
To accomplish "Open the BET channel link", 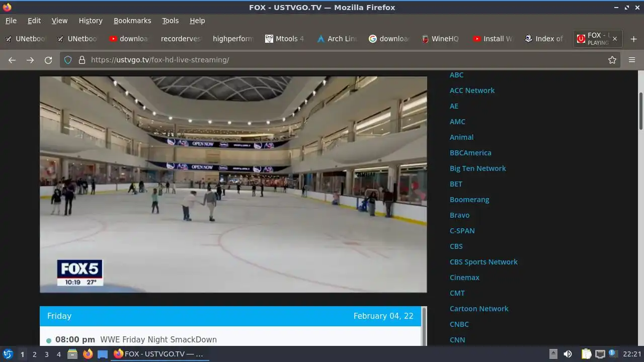I will click(x=456, y=184).
